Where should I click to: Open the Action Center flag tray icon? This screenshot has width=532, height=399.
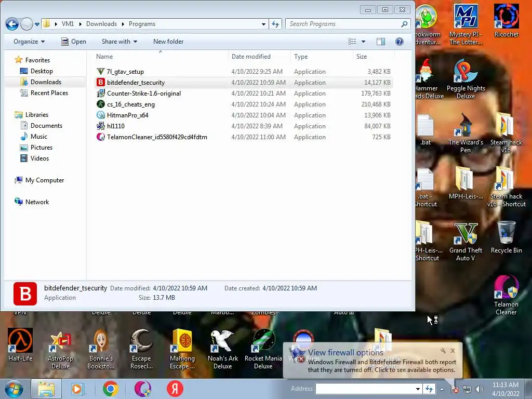click(x=455, y=389)
